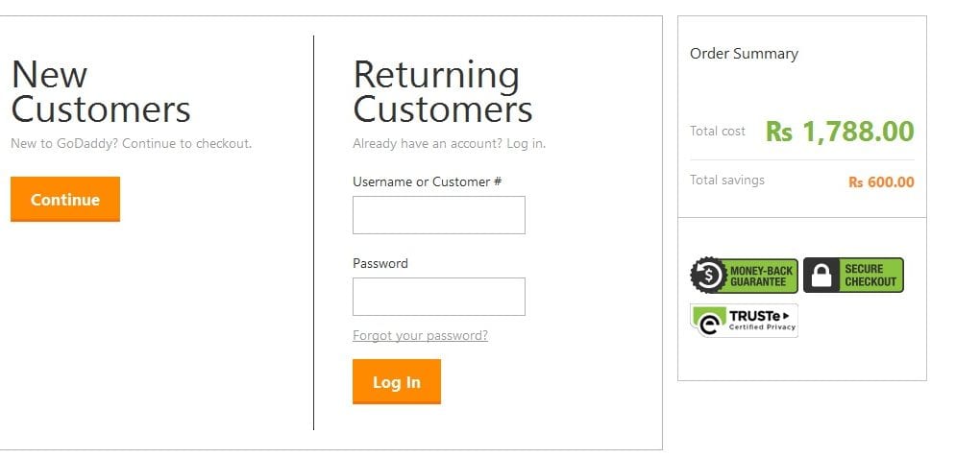
Task: Open the Forgot your password link
Action: pyautogui.click(x=420, y=336)
